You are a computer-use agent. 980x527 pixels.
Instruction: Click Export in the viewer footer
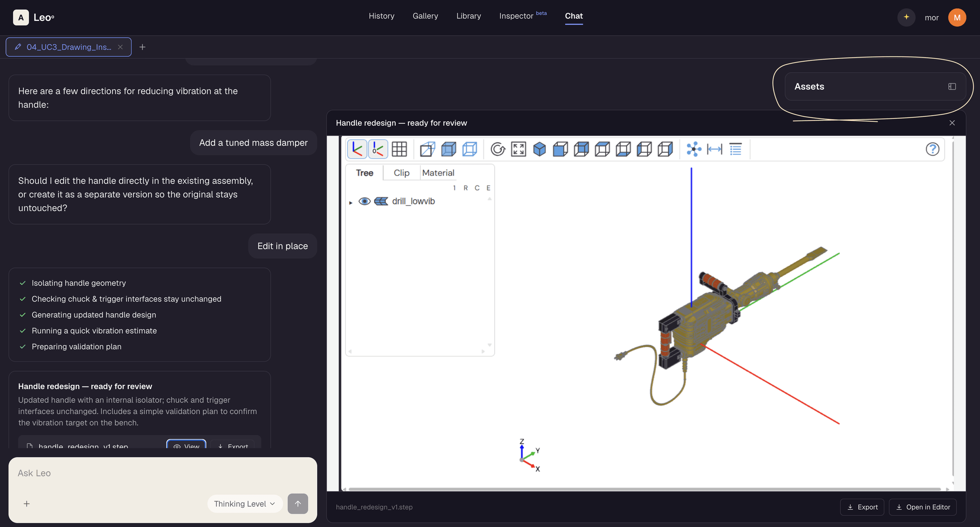862,507
